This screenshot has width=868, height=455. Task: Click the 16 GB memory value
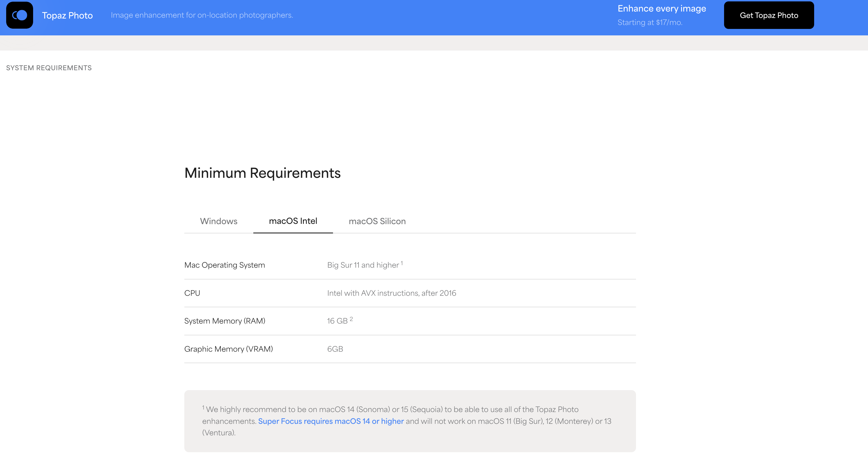(337, 321)
